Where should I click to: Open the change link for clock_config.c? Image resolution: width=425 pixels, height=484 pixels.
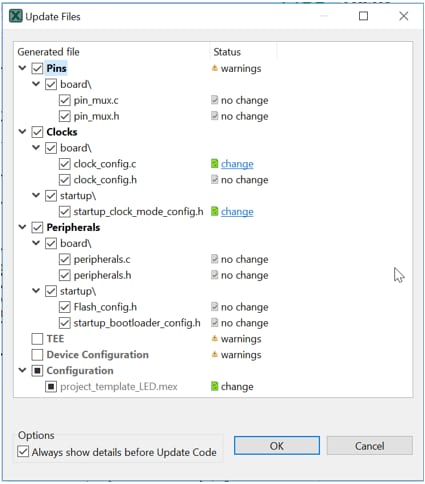(x=237, y=164)
